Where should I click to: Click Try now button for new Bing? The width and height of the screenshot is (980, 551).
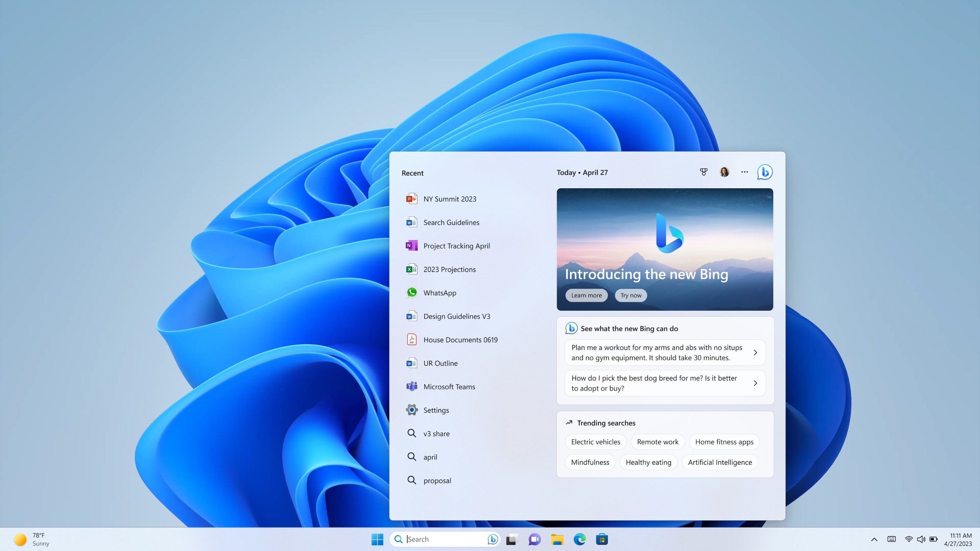click(x=630, y=295)
